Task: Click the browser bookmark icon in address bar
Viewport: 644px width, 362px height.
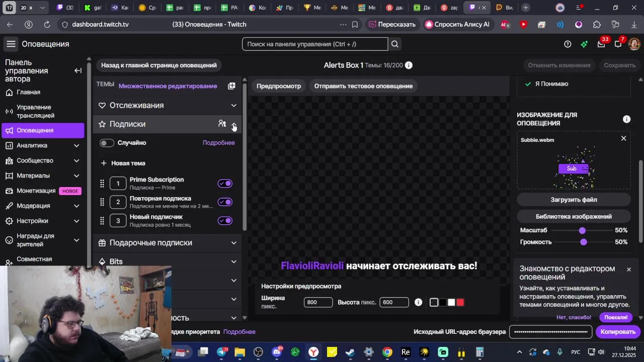Action: [355, 24]
